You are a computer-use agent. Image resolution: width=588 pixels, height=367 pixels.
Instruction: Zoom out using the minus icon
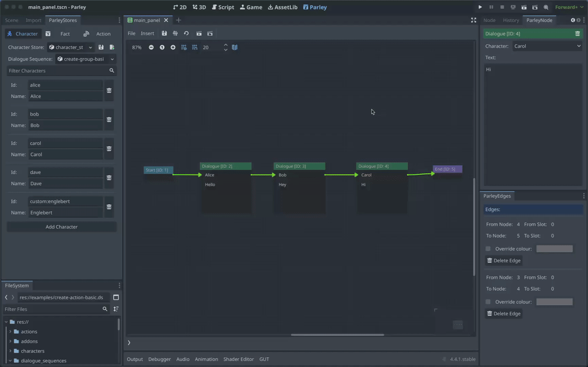click(x=151, y=47)
